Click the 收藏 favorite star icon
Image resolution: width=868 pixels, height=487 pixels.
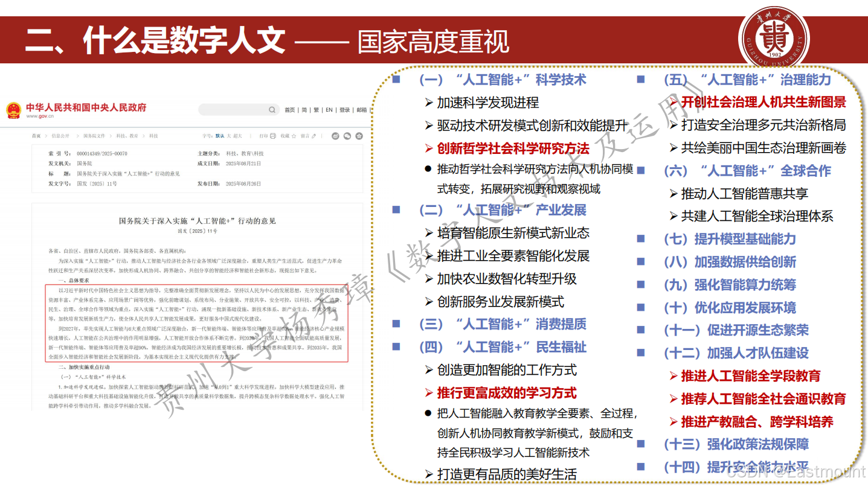[x=294, y=136]
